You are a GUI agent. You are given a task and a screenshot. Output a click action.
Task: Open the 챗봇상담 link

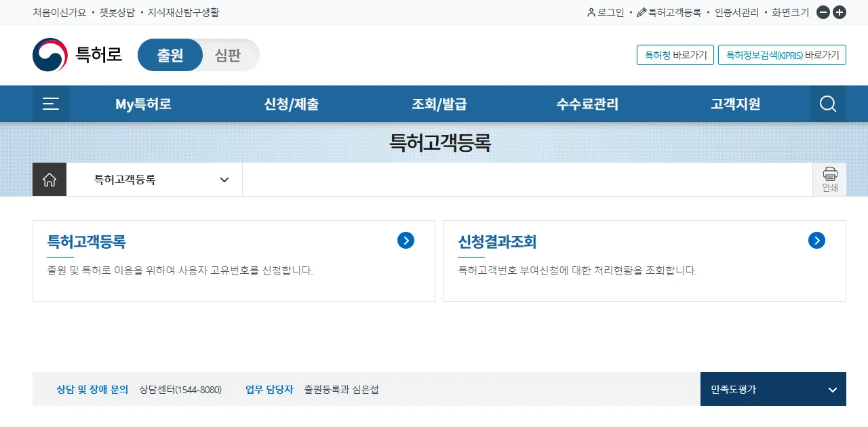pos(117,12)
